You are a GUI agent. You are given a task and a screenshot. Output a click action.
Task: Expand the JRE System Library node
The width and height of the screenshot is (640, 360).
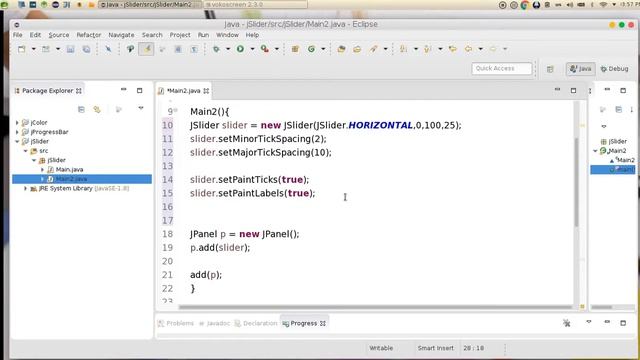click(x=25, y=188)
